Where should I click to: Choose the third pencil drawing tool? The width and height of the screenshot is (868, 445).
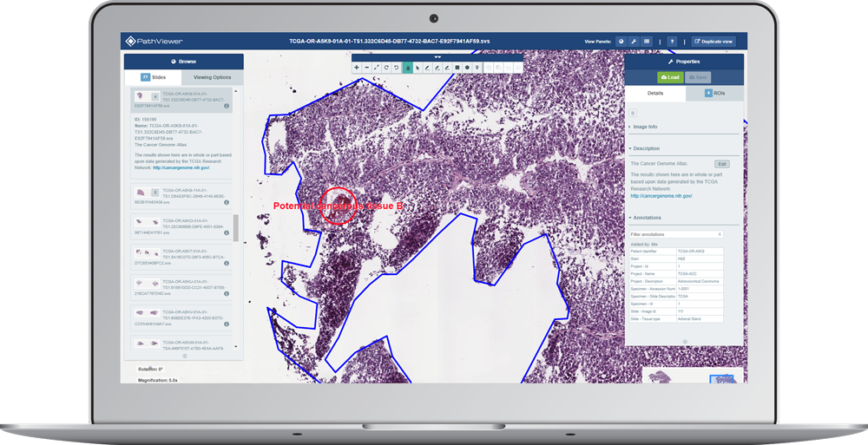coord(447,68)
